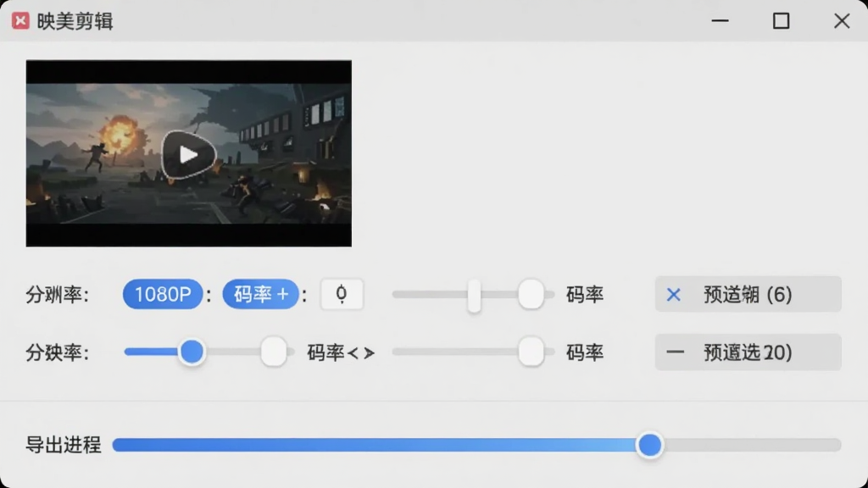Select the 1080P resolution pill
Screen dimensions: 868x488
[163, 294]
